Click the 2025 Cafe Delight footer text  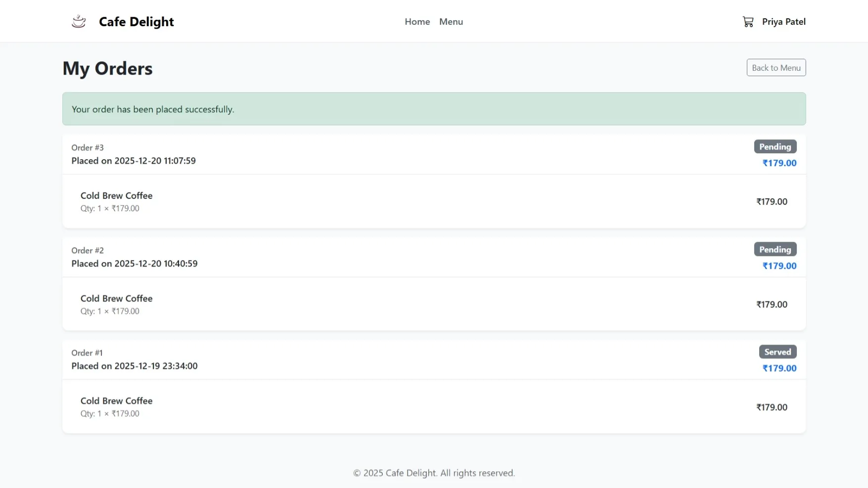click(x=434, y=473)
